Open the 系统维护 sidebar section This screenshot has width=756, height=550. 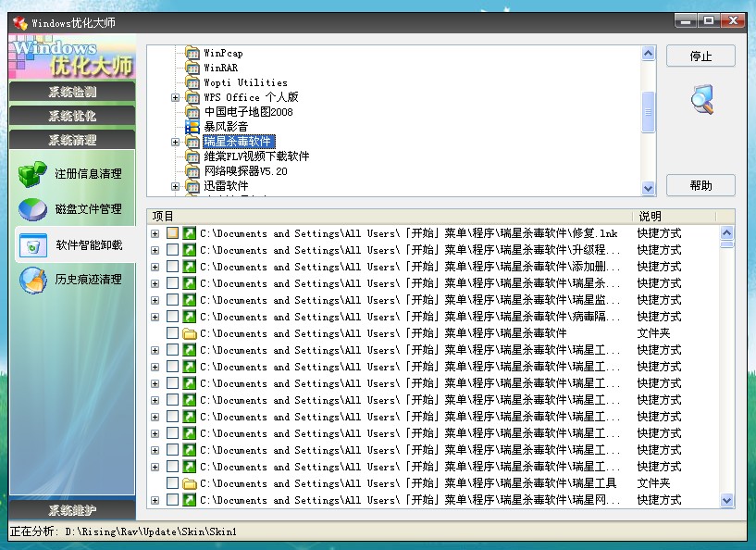[x=72, y=510]
